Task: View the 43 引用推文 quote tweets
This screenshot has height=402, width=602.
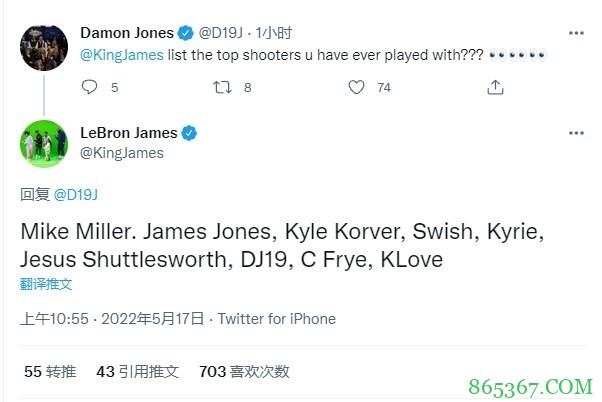Action: (137, 371)
